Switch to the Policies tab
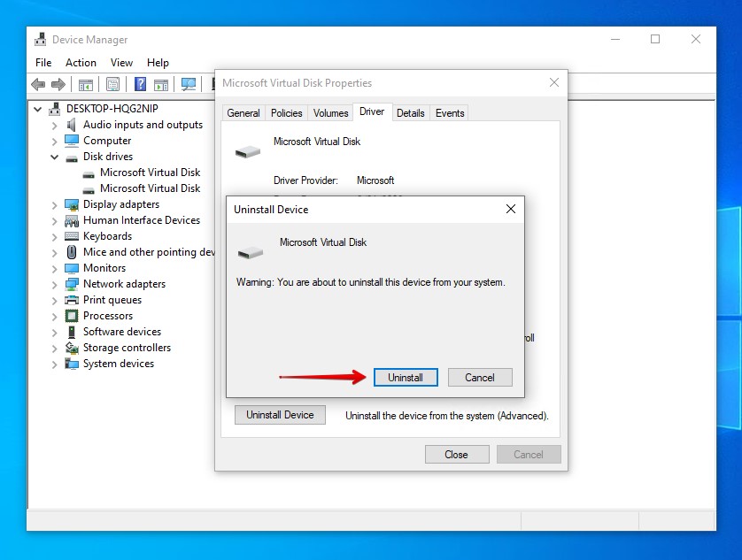The width and height of the screenshot is (742, 560). tap(286, 113)
